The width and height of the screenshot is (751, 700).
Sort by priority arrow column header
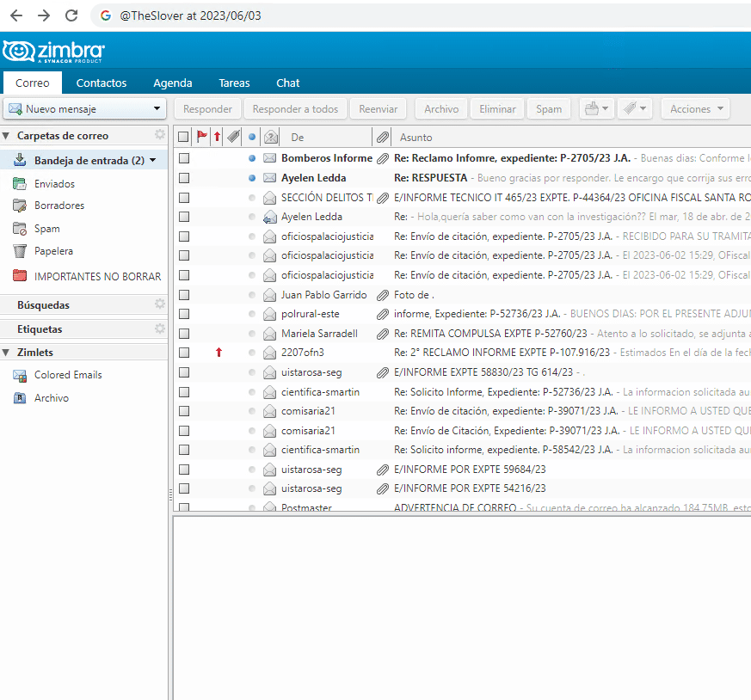(x=217, y=137)
